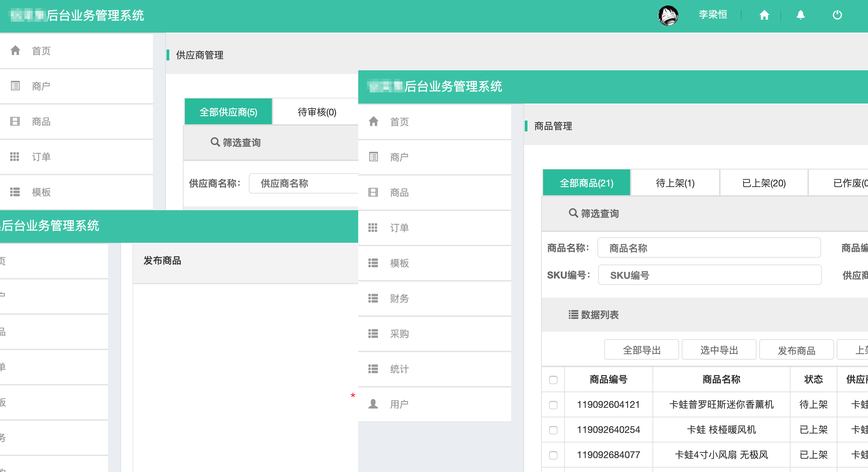Click 订单 grid icon in the product window sidebar
868x472 pixels.
[373, 228]
